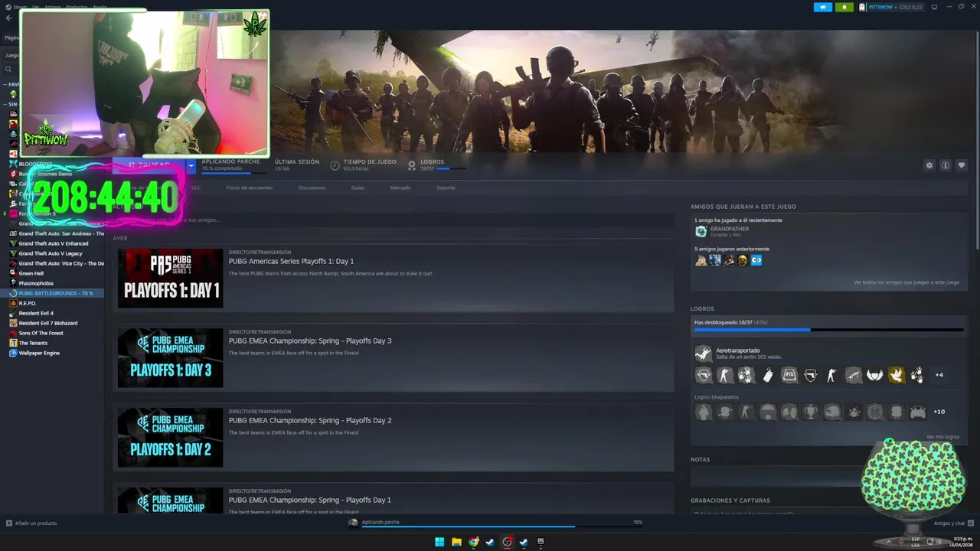
Task: Open Epic Games Launcher on taskbar
Action: click(541, 542)
